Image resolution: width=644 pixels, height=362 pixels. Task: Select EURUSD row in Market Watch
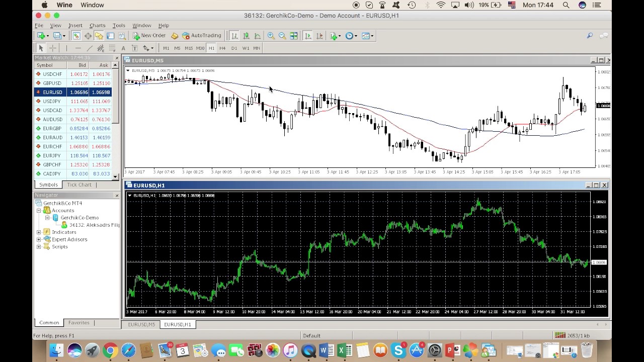pos(73,92)
